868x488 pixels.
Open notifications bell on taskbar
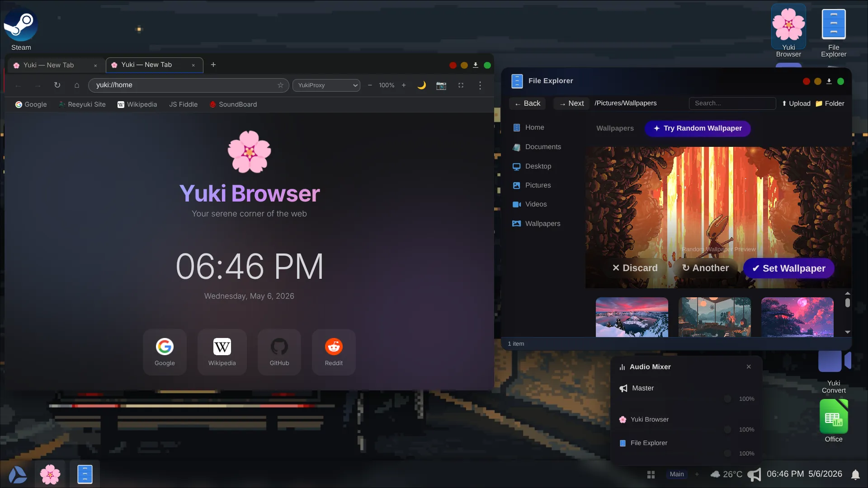click(855, 474)
